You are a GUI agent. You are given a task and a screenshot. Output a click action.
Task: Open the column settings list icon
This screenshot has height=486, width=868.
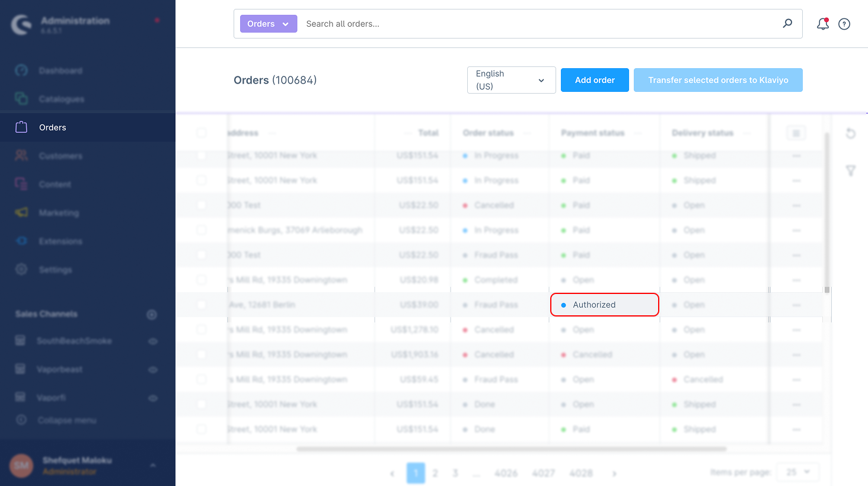coord(796,133)
